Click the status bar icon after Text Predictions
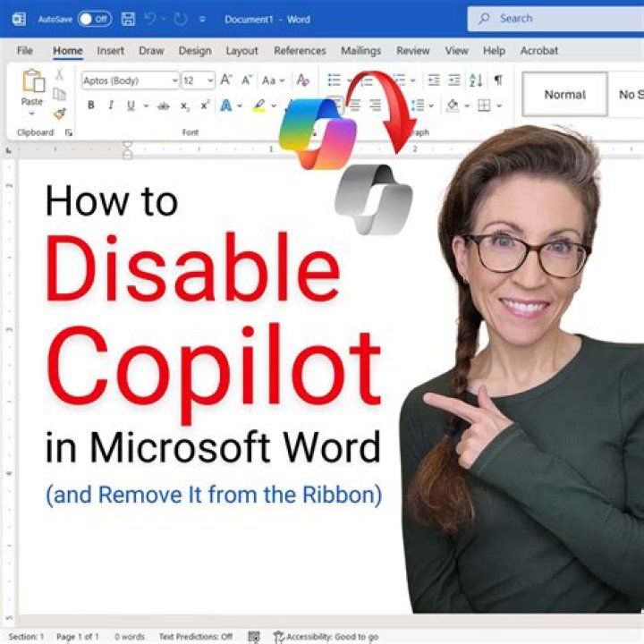Screen dimensions: 644x644 coord(254,637)
